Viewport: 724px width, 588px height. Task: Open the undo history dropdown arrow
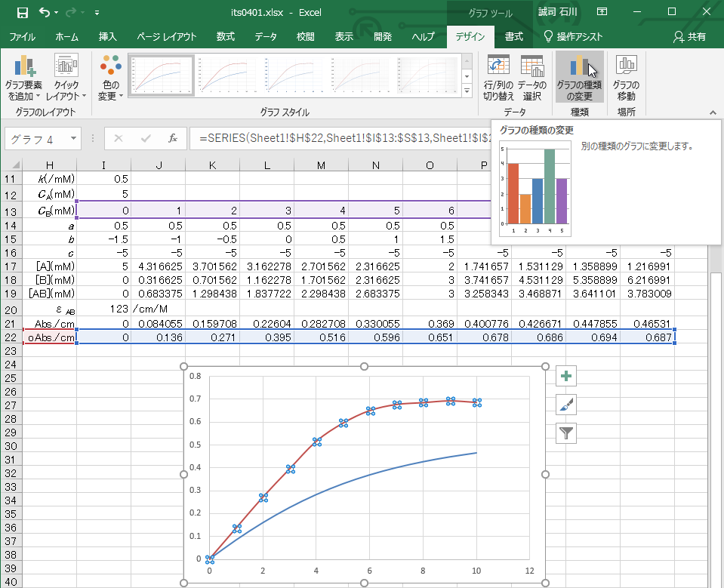pos(57,13)
